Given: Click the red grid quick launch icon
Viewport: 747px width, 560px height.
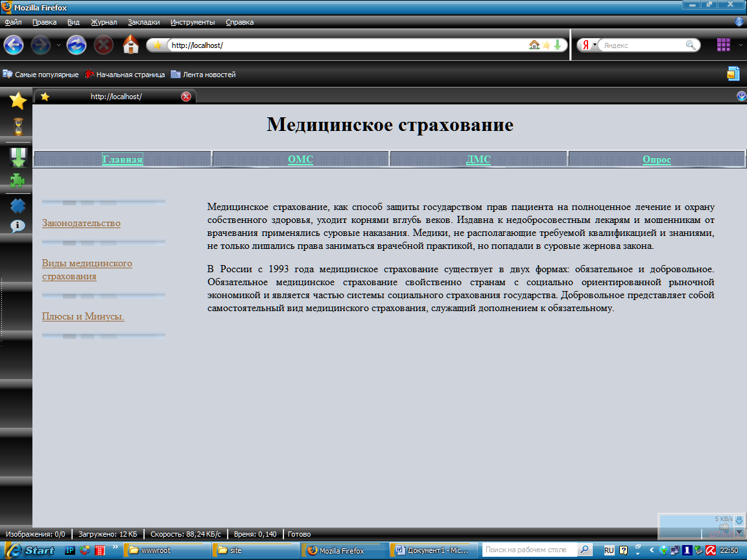Looking at the screenshot, I should tap(100, 550).
